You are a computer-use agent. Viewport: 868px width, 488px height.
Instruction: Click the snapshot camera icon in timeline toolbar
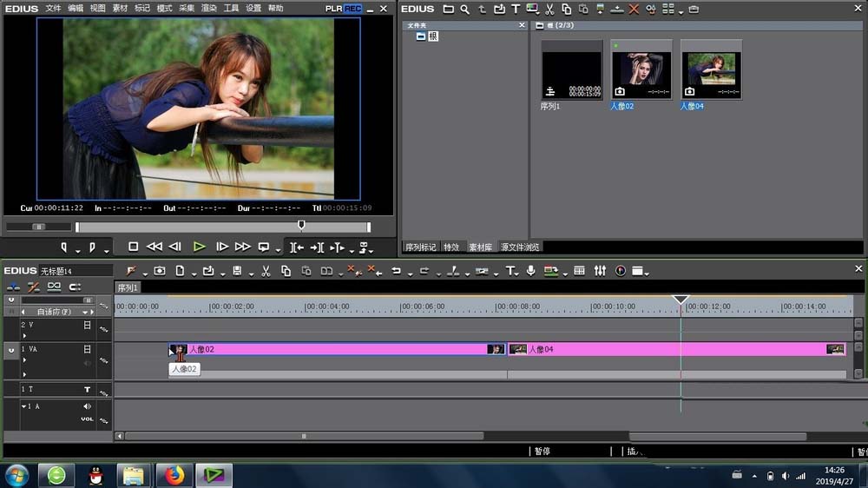pyautogui.click(x=160, y=271)
